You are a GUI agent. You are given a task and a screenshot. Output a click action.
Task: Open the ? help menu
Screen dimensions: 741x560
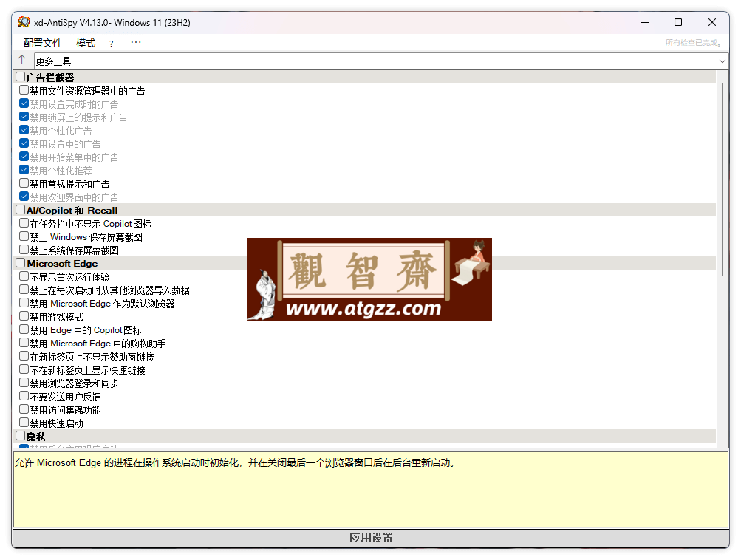tap(111, 44)
